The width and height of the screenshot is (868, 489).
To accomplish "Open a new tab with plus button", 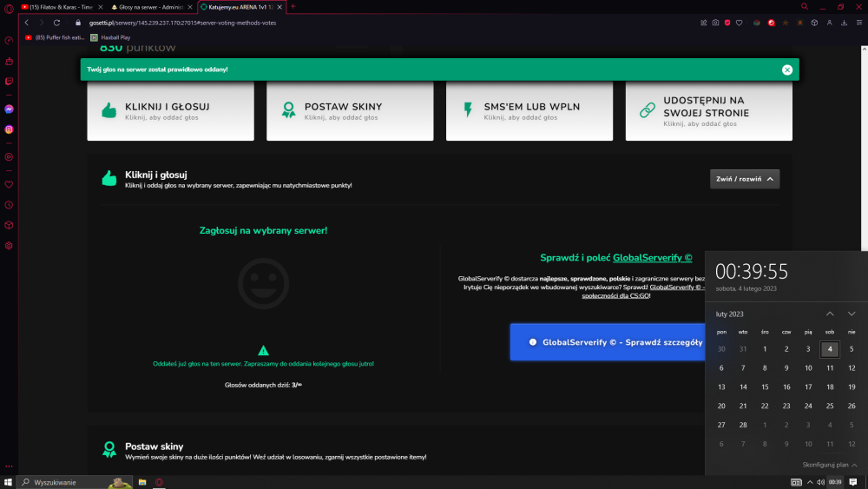I will tap(293, 7).
